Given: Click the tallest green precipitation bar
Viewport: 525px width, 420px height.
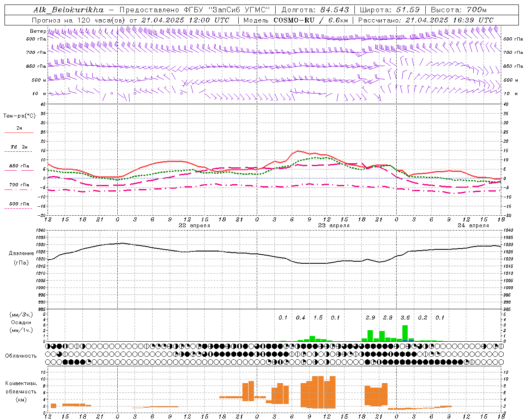Looking at the screenshot, I should [x=405, y=333].
